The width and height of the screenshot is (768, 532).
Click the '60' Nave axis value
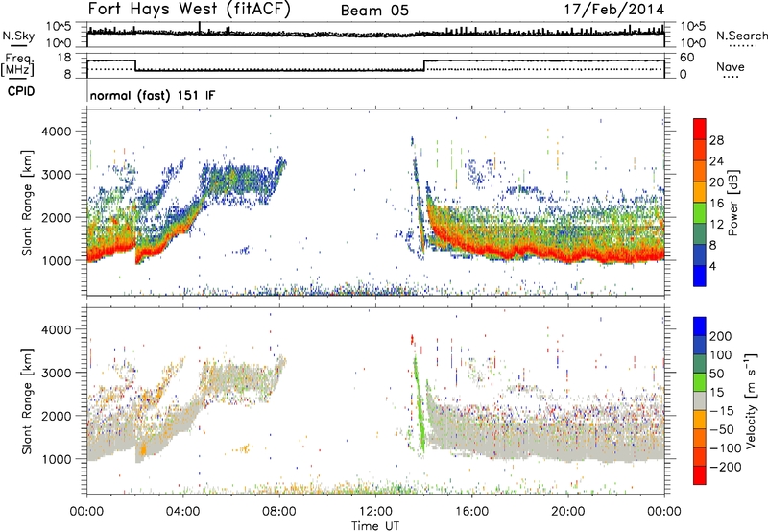click(687, 58)
